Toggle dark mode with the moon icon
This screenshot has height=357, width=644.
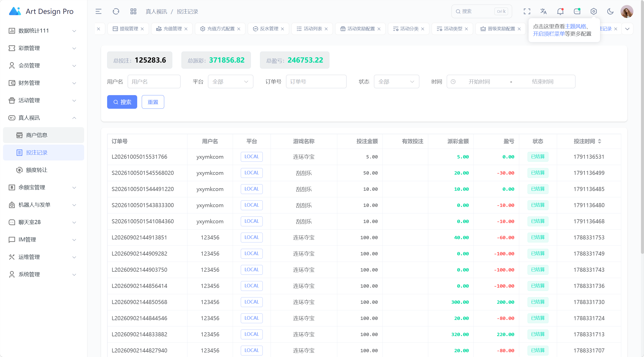pyautogui.click(x=610, y=11)
